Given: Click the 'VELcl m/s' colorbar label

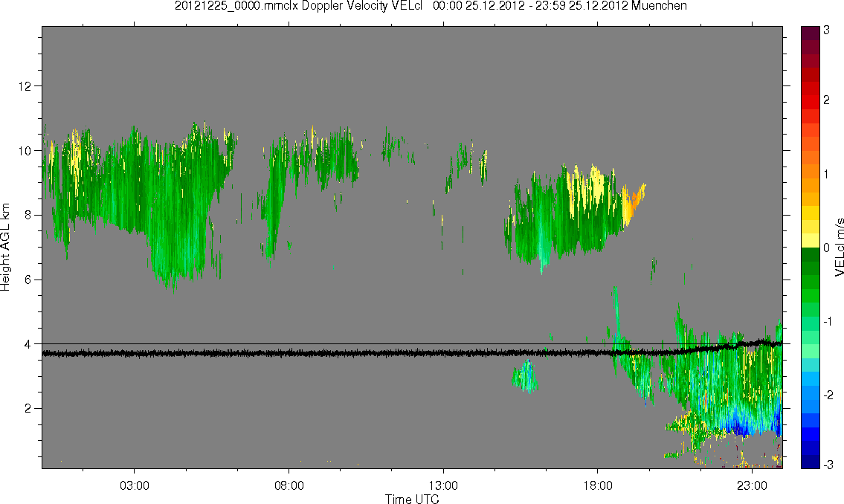Looking at the screenshot, I should pos(839,248).
